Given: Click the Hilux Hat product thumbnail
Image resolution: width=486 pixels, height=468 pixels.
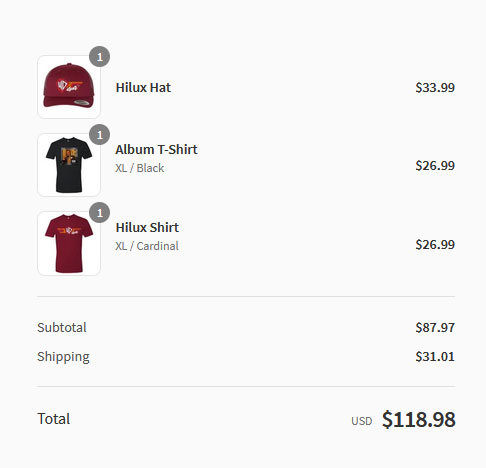Looking at the screenshot, I should click(x=69, y=87).
